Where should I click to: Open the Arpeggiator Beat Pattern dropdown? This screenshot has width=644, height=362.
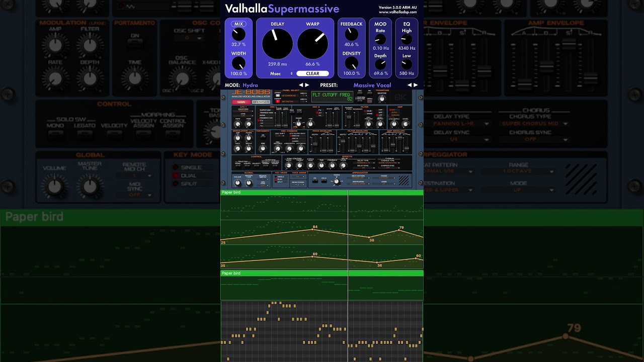(x=359, y=178)
